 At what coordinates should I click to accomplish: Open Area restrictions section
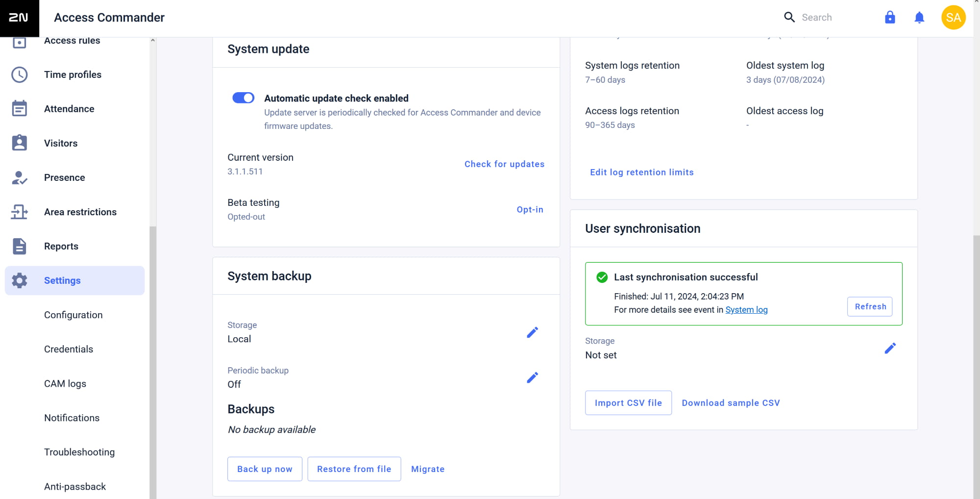pos(80,212)
